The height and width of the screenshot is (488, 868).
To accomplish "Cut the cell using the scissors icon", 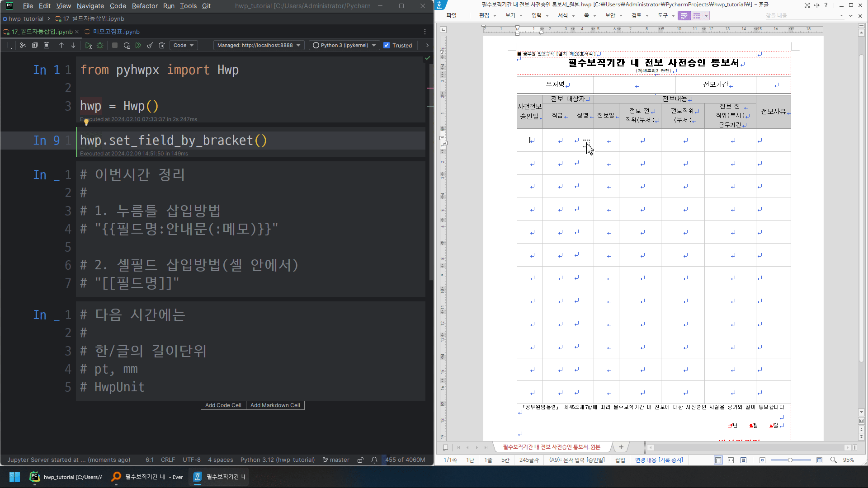I will click(x=23, y=45).
